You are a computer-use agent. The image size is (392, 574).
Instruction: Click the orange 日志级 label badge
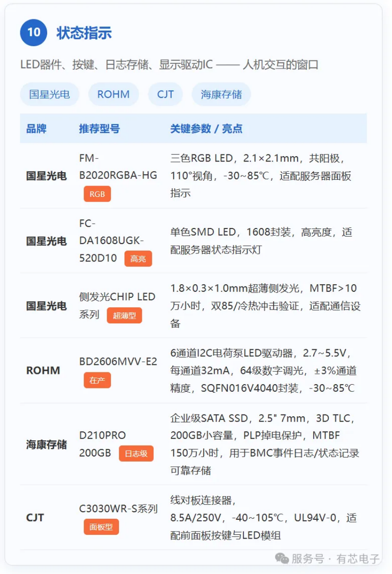click(136, 454)
